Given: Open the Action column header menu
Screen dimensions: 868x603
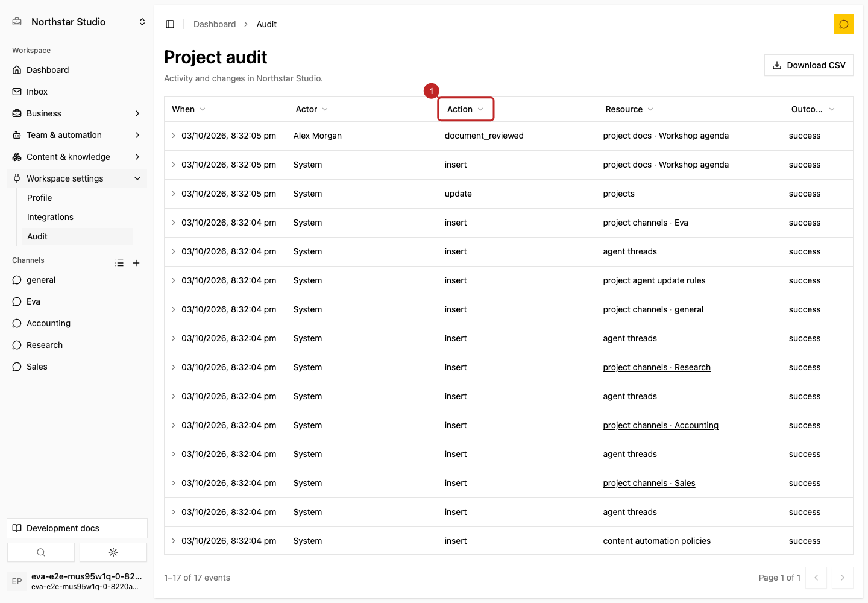Looking at the screenshot, I should tap(465, 109).
